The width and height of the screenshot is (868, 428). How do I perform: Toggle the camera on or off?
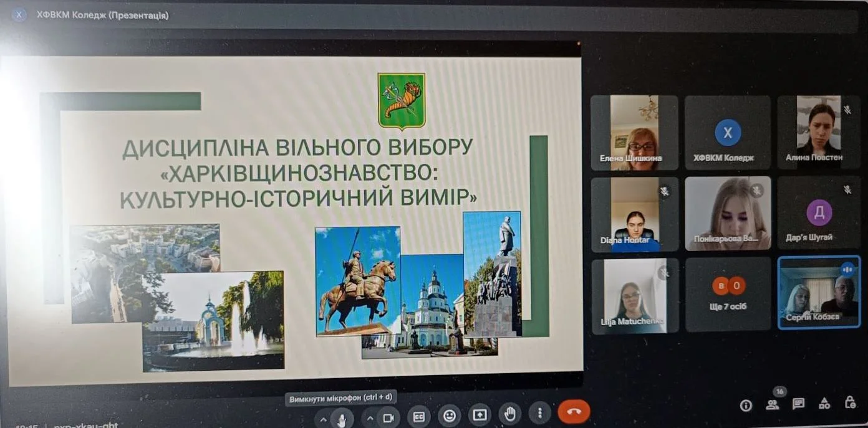[x=388, y=417]
